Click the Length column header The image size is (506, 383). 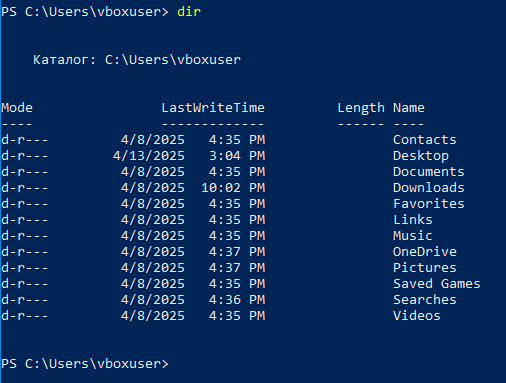pos(361,108)
